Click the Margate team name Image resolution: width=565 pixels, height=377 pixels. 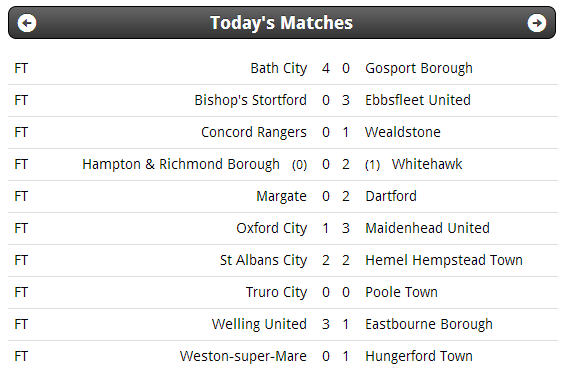(281, 196)
